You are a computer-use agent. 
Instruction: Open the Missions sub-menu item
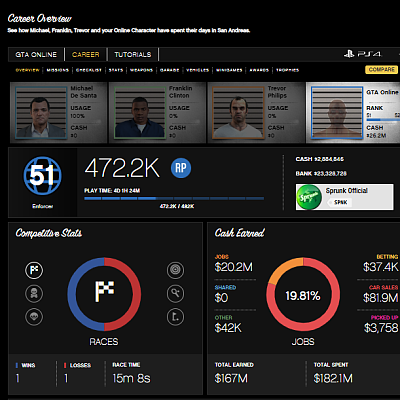pyautogui.click(x=58, y=70)
